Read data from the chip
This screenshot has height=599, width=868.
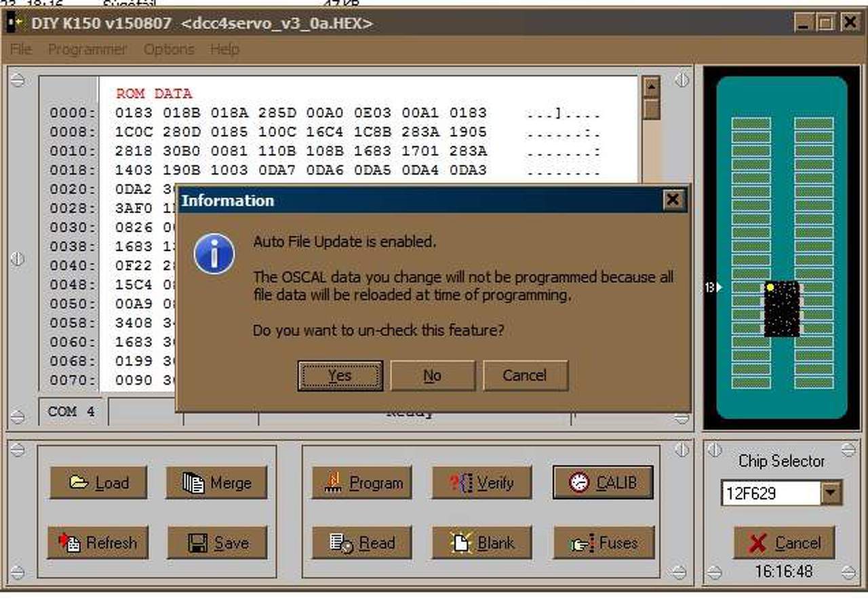pos(362,543)
